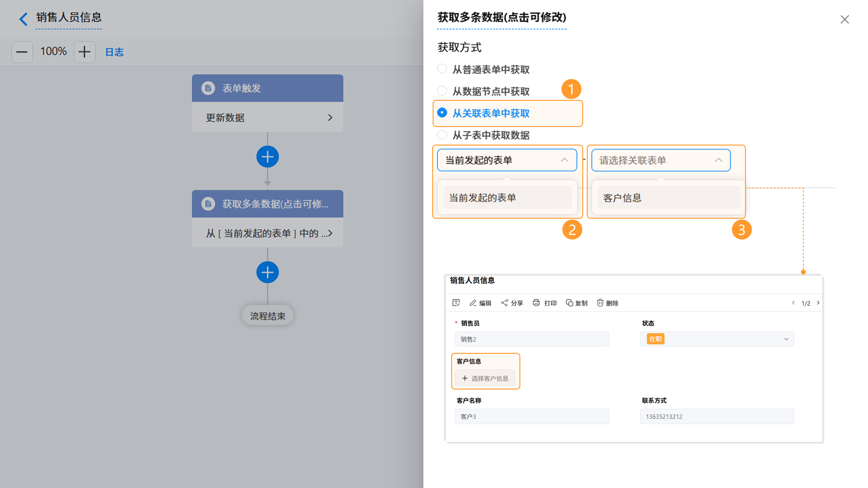Open the 日志 log link

[114, 52]
